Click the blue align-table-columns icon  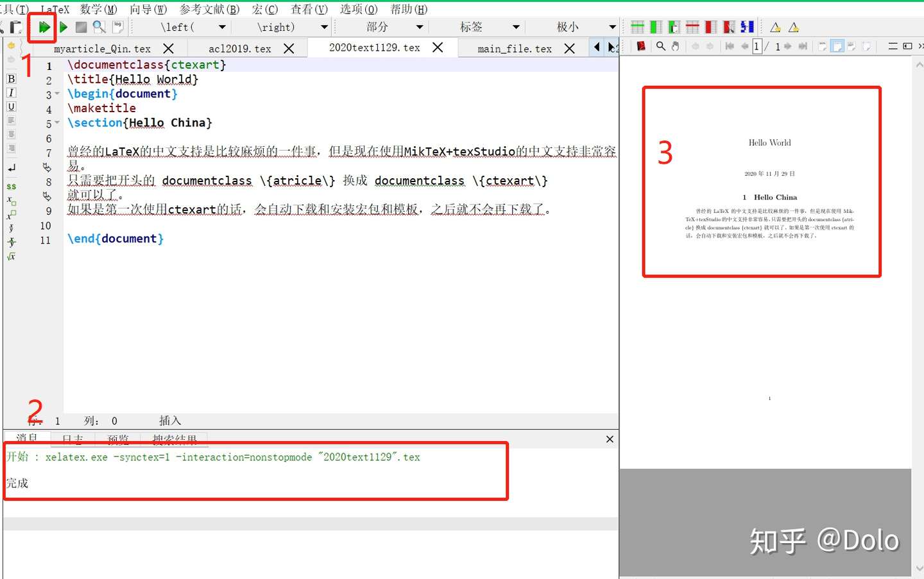[747, 27]
